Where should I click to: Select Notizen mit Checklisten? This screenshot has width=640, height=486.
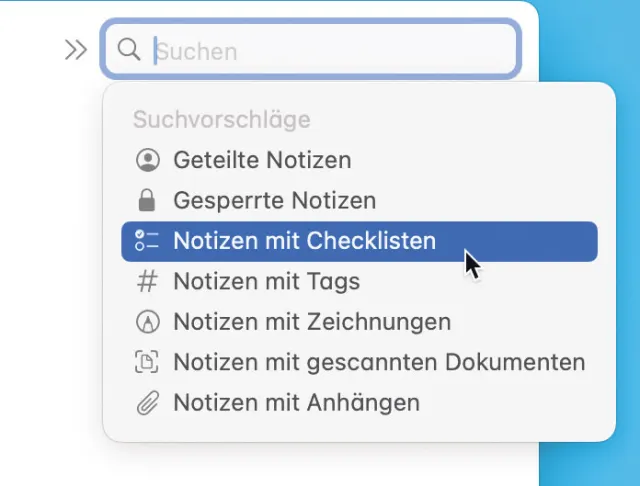304,241
